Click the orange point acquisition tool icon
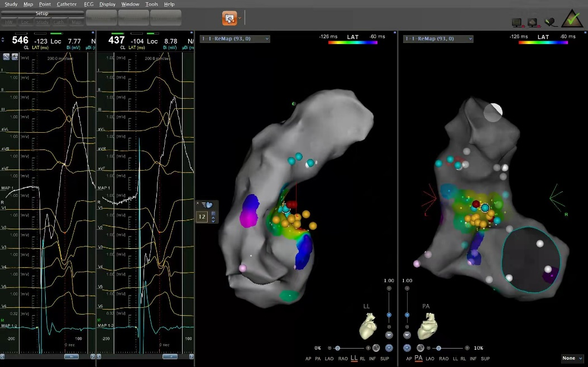Viewport: 588px width, 367px height. pos(229,18)
